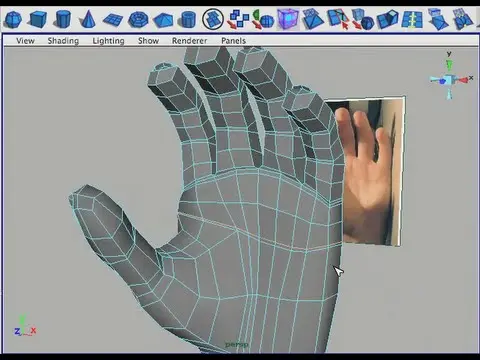The image size is (480, 360).
Task: Create a polygon cube from the shelf
Action: click(x=38, y=19)
